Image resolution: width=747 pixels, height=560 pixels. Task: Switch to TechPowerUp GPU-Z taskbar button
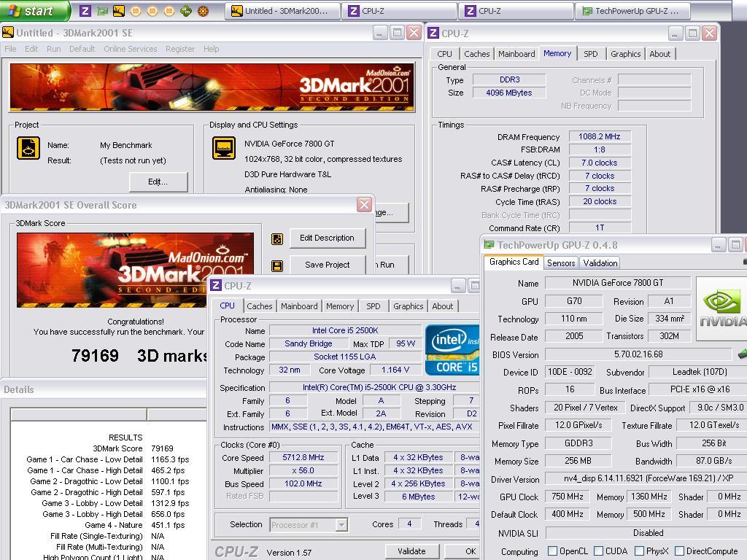633,10
